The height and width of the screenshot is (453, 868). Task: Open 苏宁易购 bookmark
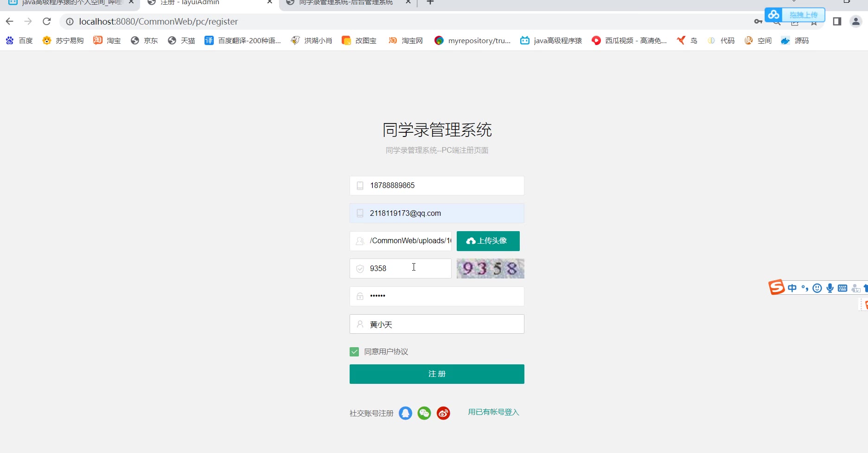(63, 40)
